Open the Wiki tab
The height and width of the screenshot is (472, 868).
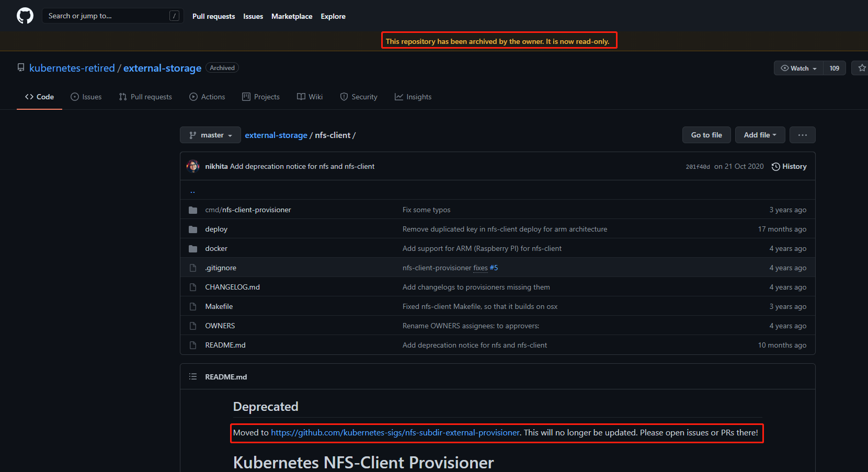[x=310, y=97]
